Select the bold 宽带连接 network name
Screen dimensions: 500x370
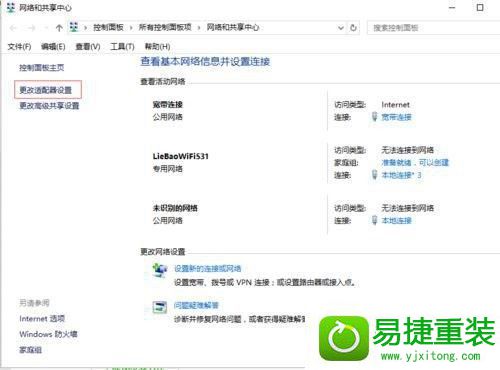tap(168, 104)
